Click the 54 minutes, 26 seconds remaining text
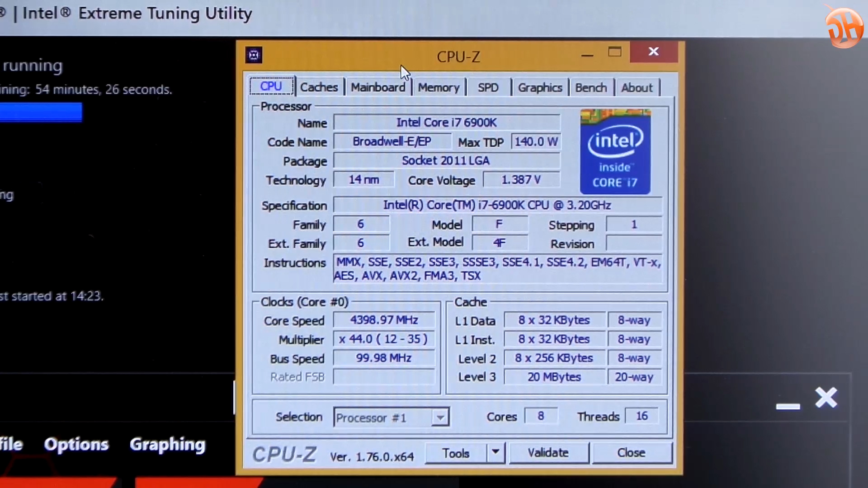The height and width of the screenshot is (488, 868). (104, 89)
